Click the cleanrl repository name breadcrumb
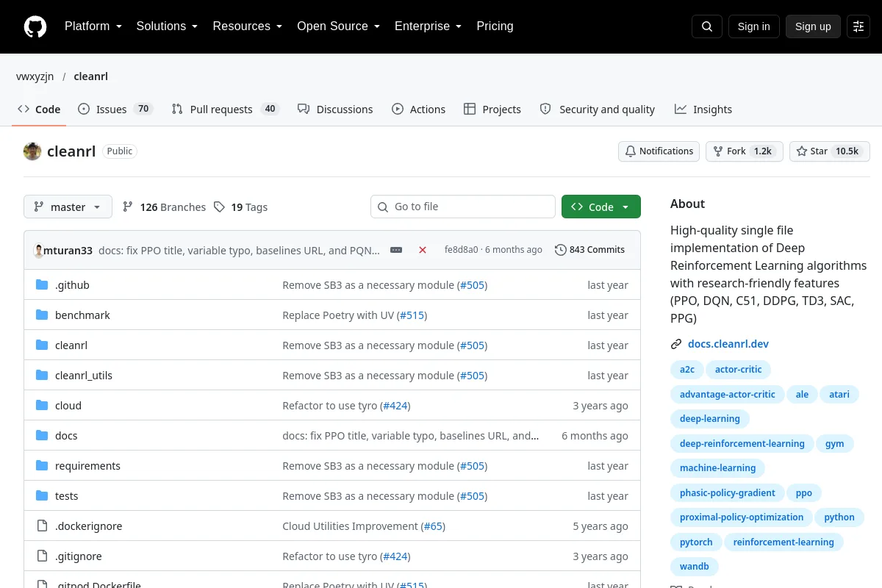Screen dimensions: 882x588 pyautogui.click(x=90, y=76)
